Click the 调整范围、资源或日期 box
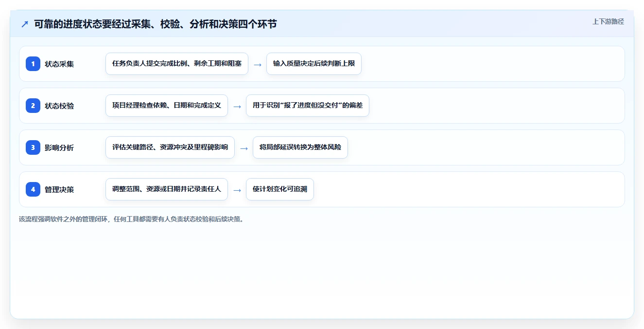This screenshot has width=644, height=329. point(167,189)
